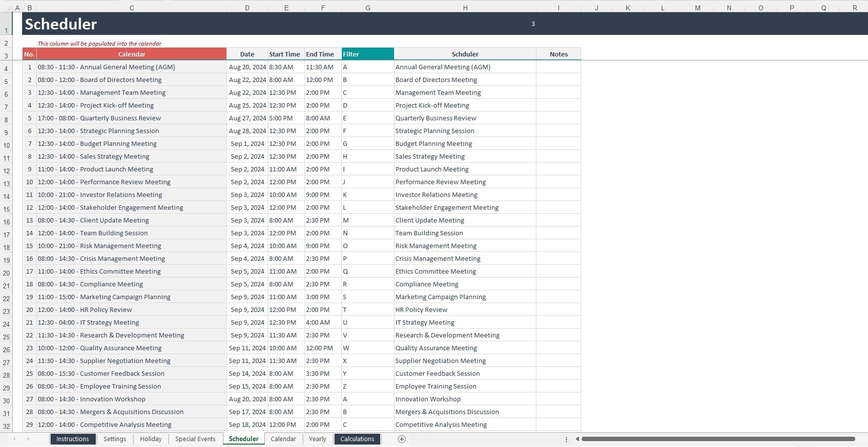Image resolution: width=868 pixels, height=447 pixels.
Task: Select the Notes cell for Board of Directors Meeting
Action: [558, 80]
